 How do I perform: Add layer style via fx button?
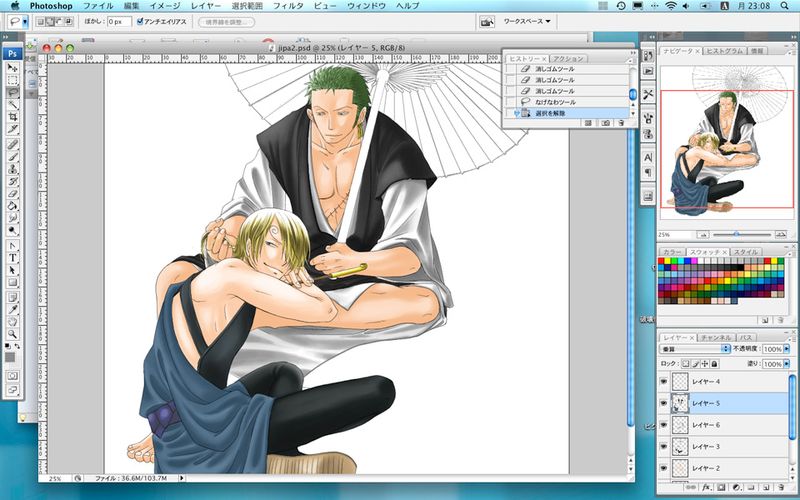click(x=707, y=488)
